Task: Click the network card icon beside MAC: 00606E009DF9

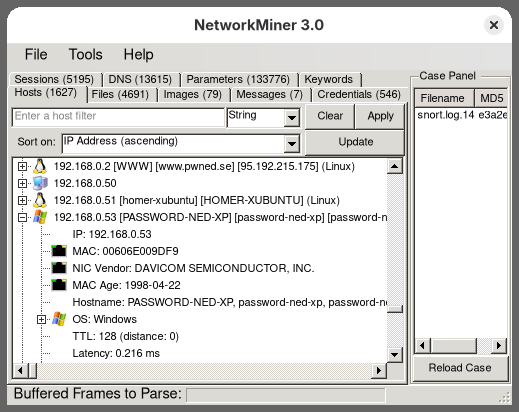Action: pos(59,251)
